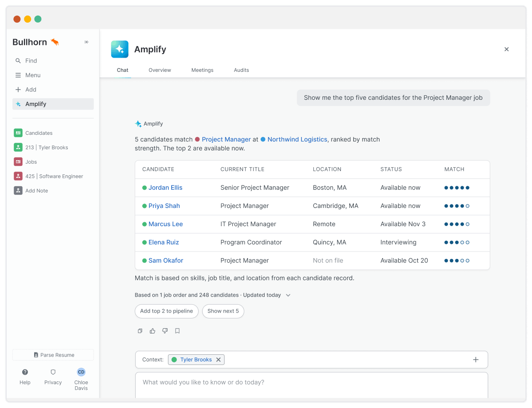Click the Amplify response sparkle icon
This screenshot has height=408, width=532.
pyautogui.click(x=138, y=124)
